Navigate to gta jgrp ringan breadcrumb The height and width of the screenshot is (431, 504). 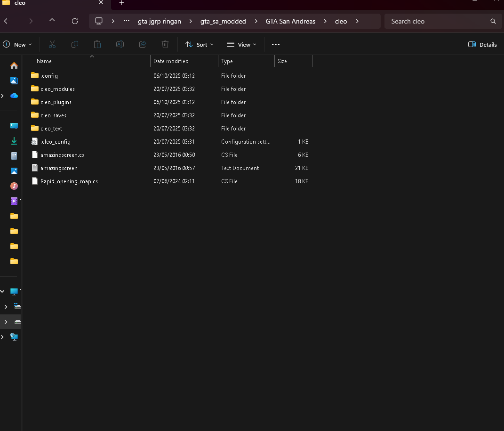click(x=160, y=21)
